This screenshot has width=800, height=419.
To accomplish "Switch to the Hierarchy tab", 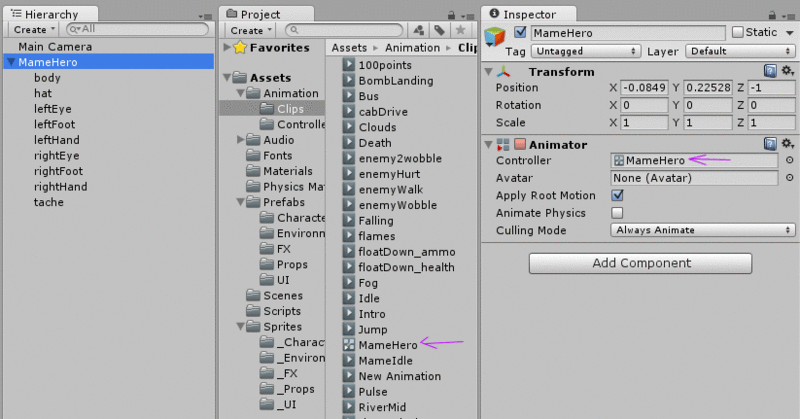I will click(51, 14).
